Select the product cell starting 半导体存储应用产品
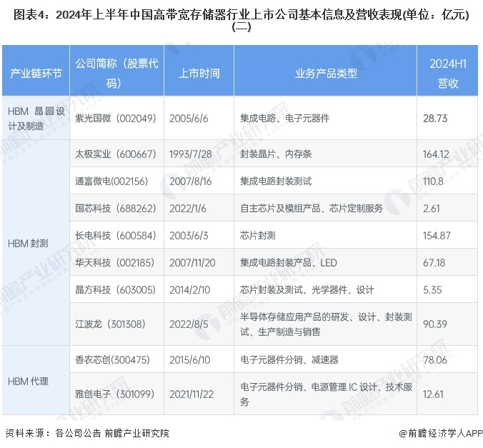This screenshot has height=448, width=483. (326, 324)
